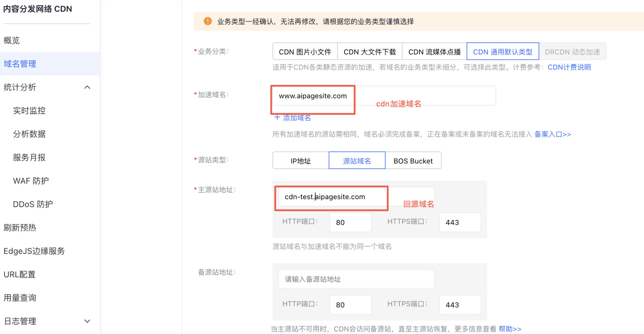Open the 帮助>> link at bottom
The width and height of the screenshot is (644, 334).
click(510, 329)
